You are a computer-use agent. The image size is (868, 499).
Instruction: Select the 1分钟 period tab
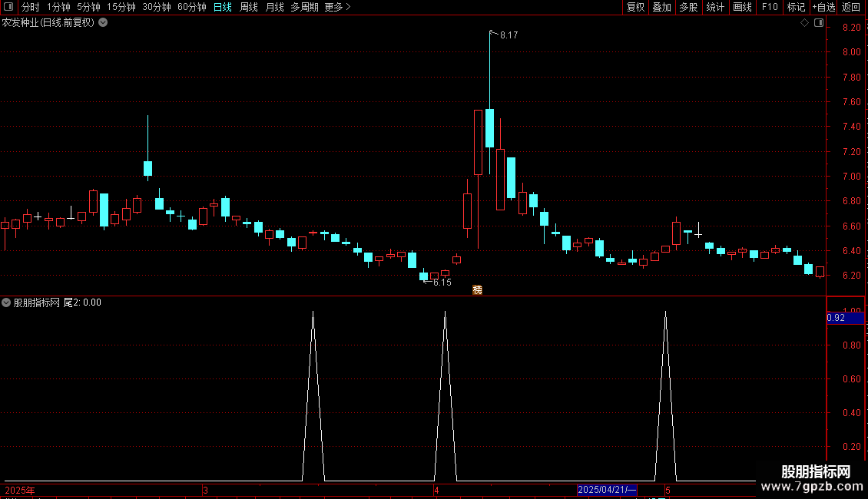(x=58, y=7)
